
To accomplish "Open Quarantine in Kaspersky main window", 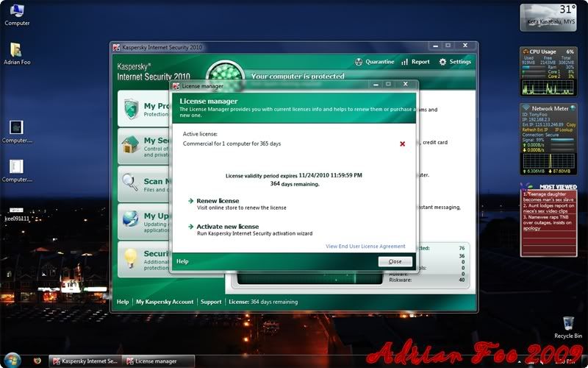I will point(374,62).
